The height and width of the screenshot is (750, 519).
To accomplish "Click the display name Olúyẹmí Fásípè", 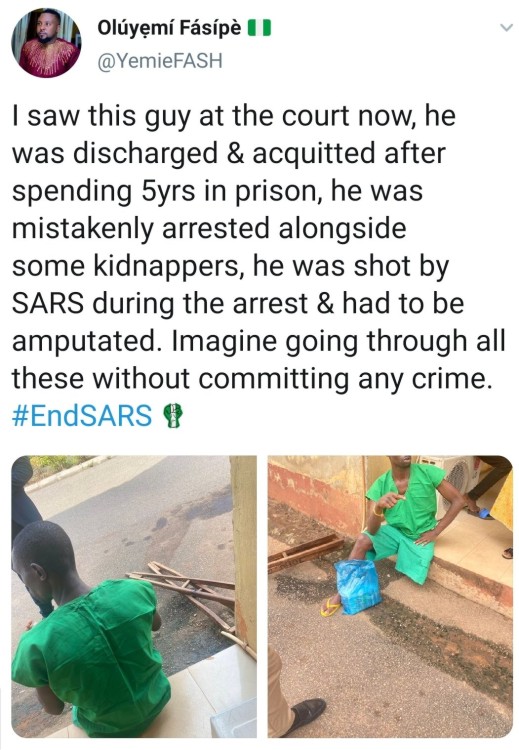I will pyautogui.click(x=169, y=30).
